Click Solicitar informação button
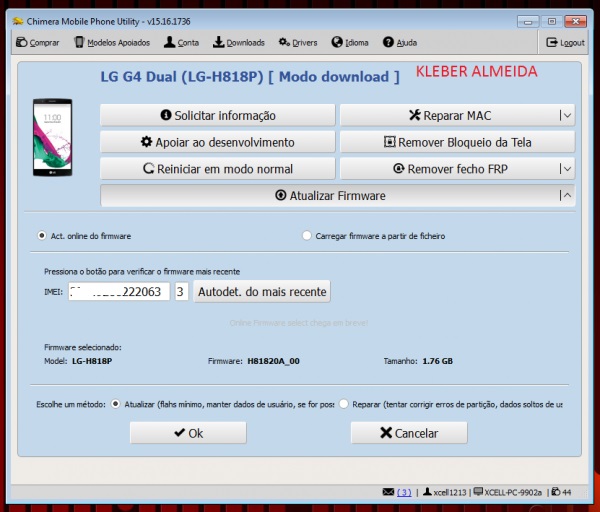Image resolution: width=600 pixels, height=512 pixels. click(217, 115)
